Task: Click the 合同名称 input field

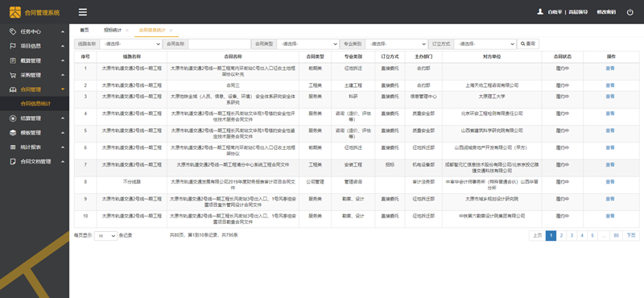Action: click(x=219, y=43)
